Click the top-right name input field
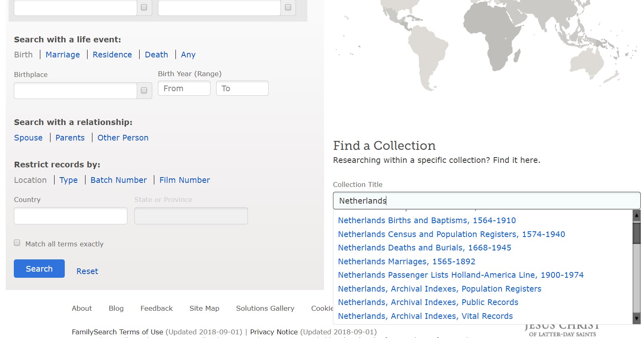This screenshot has width=644, height=338. pyautogui.click(x=219, y=7)
